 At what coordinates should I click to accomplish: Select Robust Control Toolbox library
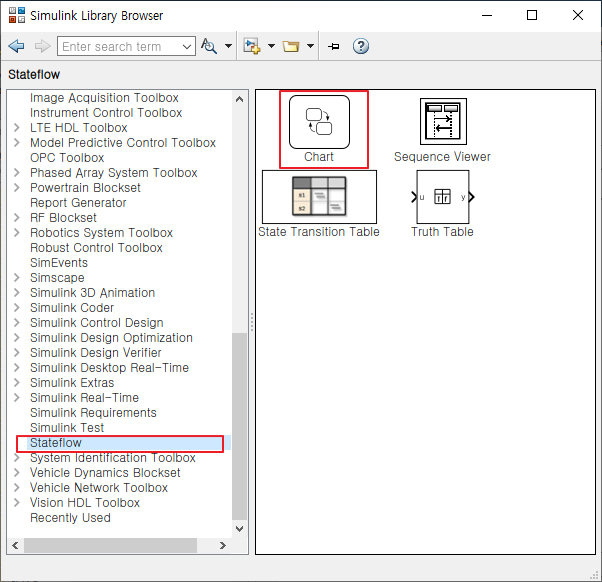96,248
